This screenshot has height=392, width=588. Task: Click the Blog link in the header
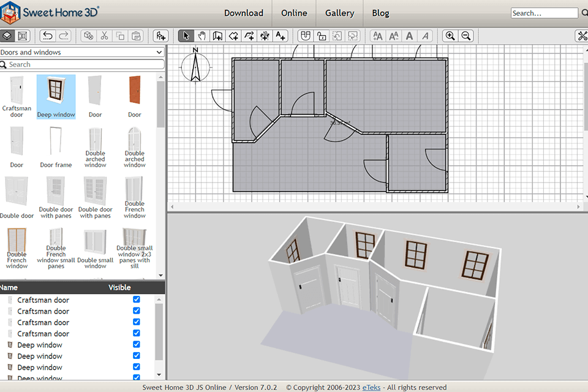coord(380,13)
